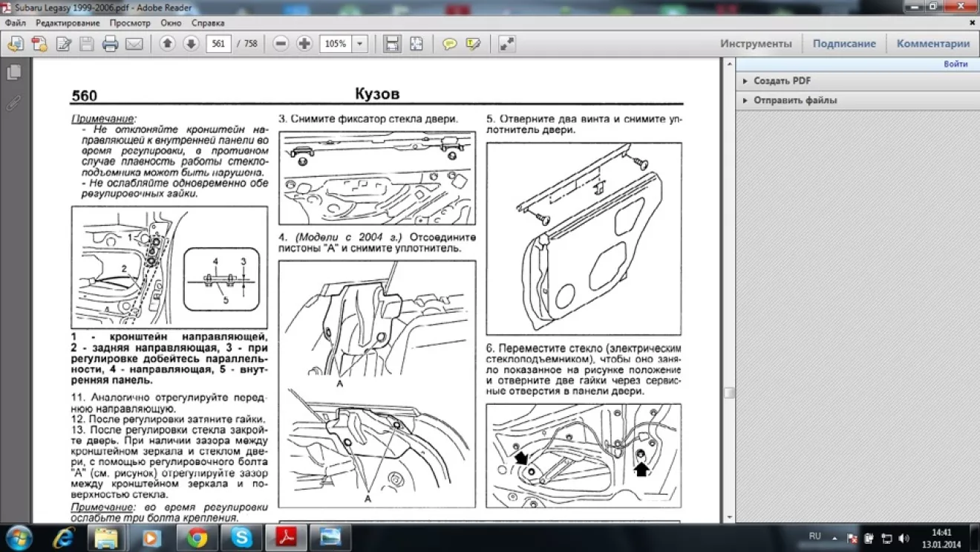980x552 pixels.
Task: Open the Справка menu
Action: 208,23
